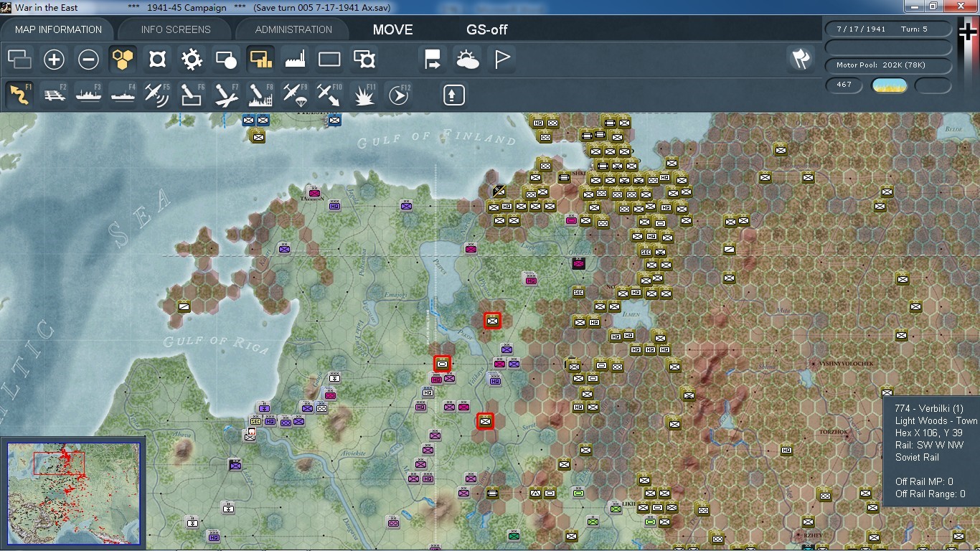This screenshot has height=551, width=980.
Task: Toggle the yellow hex grid display
Action: click(123, 59)
